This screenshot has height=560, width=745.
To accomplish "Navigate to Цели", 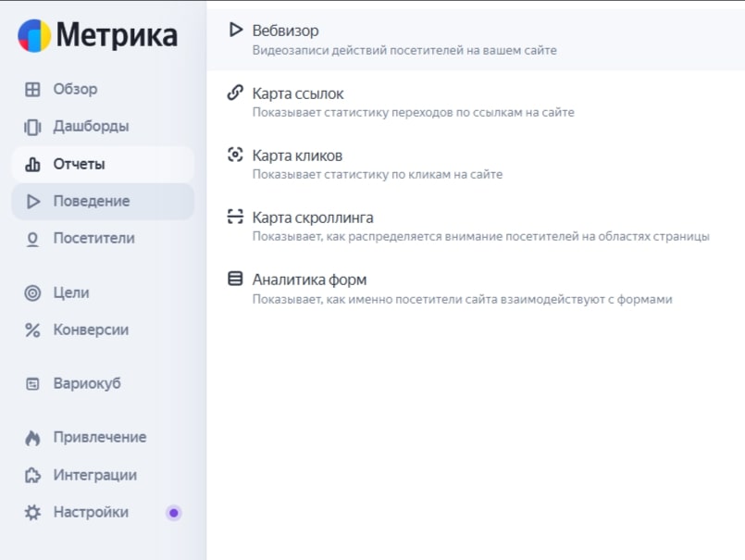I will click(103, 292).
